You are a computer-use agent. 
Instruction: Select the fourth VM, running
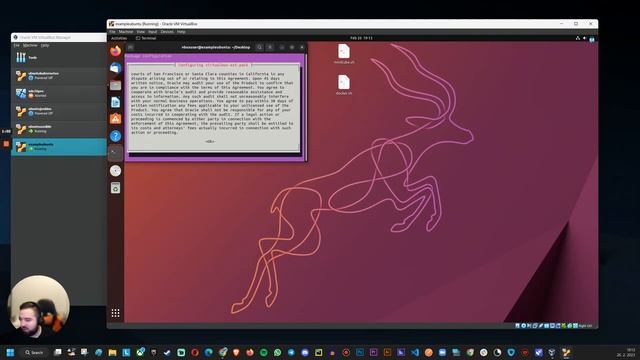[59, 129]
